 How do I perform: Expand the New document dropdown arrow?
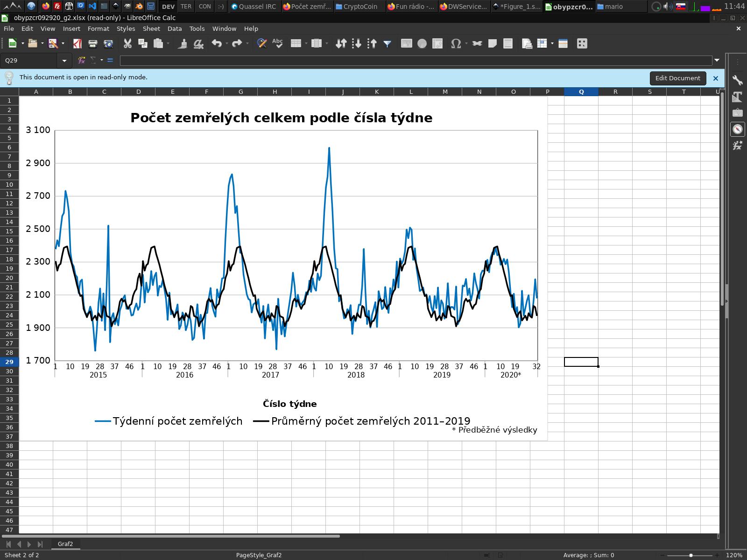22,43
